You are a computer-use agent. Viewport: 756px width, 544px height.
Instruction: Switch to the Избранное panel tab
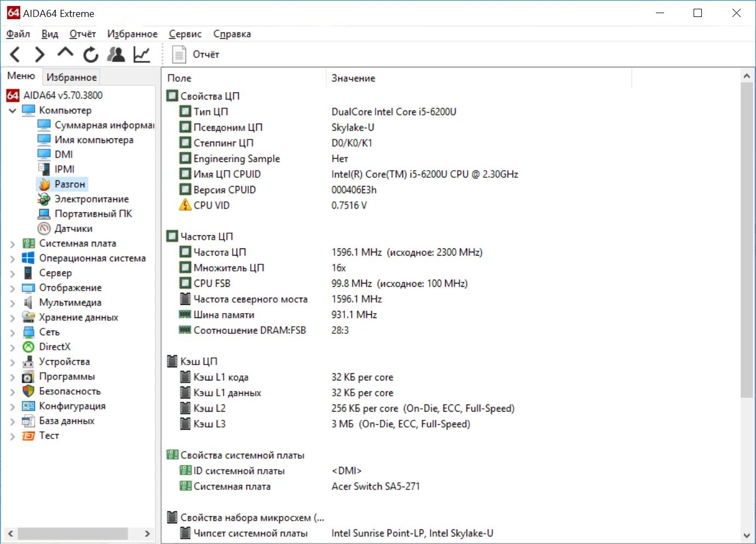[x=72, y=77]
